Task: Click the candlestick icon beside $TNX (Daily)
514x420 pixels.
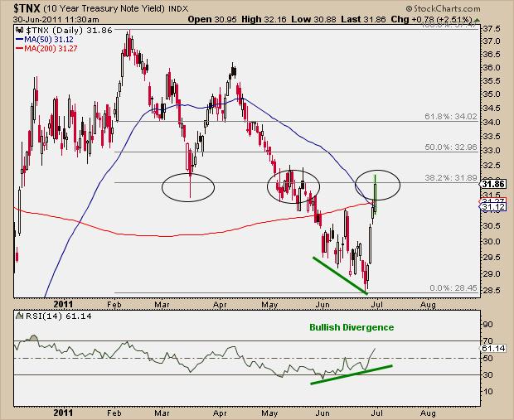Action: pyautogui.click(x=19, y=31)
